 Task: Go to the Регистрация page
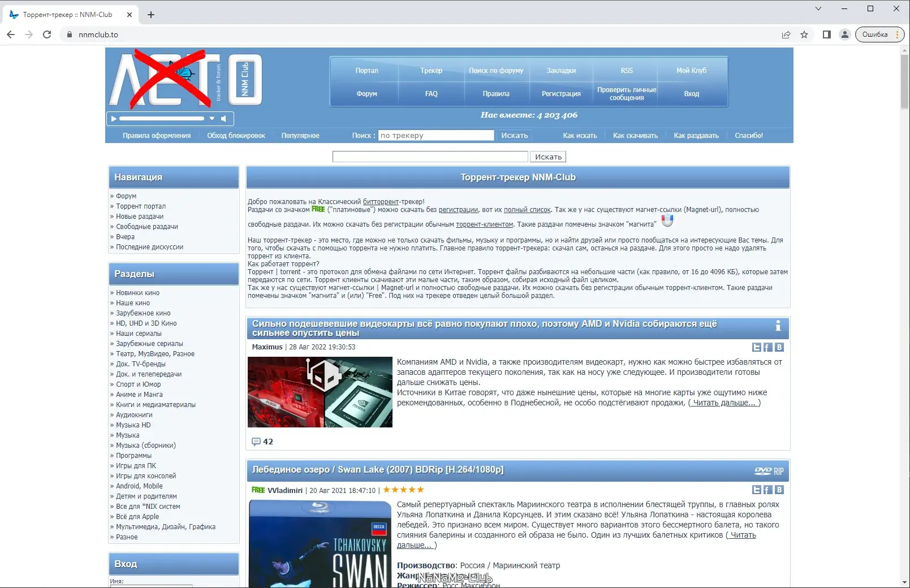[561, 94]
